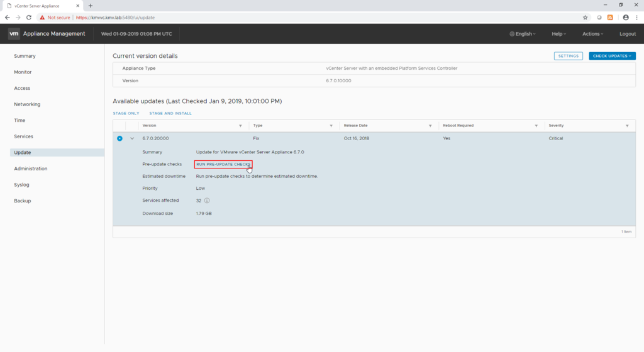The height and width of the screenshot is (352, 644).
Task: Open the English language dropdown
Action: click(523, 34)
